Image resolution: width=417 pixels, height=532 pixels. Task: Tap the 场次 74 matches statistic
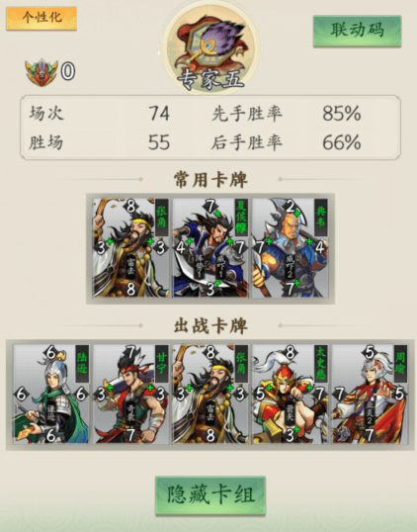pyautogui.click(x=100, y=114)
